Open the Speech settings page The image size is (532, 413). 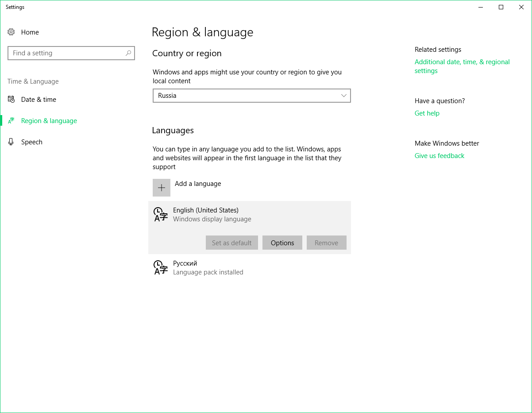32,142
